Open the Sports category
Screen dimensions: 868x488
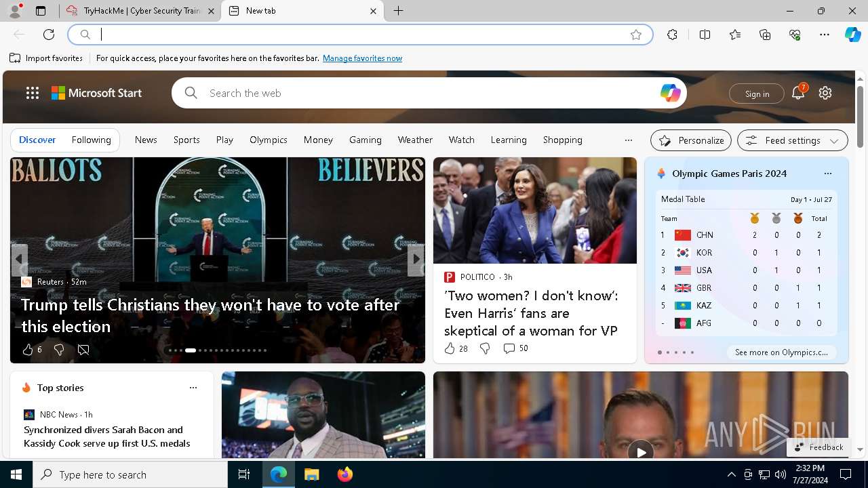pyautogui.click(x=186, y=140)
